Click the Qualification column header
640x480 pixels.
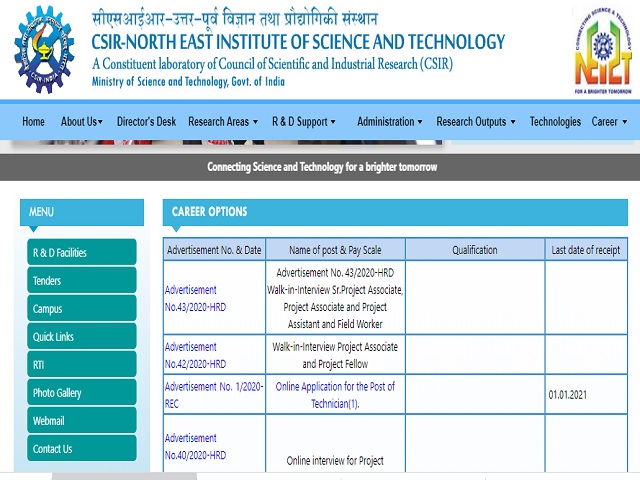(475, 249)
